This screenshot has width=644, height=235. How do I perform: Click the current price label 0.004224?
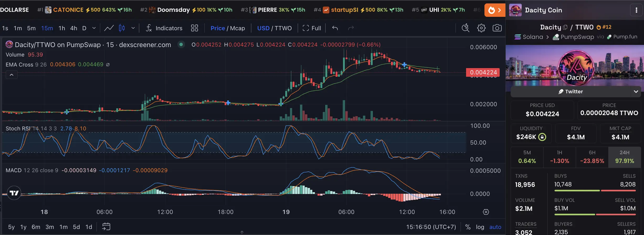pos(483,72)
